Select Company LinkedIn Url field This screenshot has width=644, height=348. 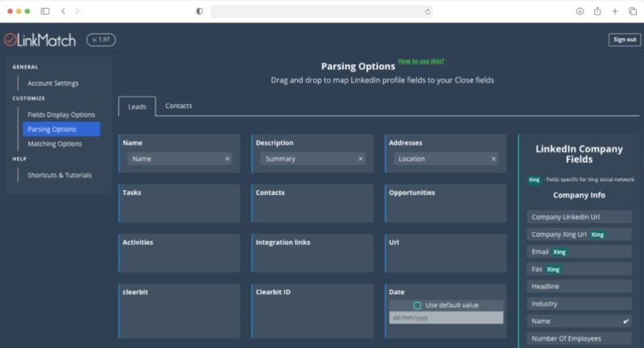click(579, 217)
